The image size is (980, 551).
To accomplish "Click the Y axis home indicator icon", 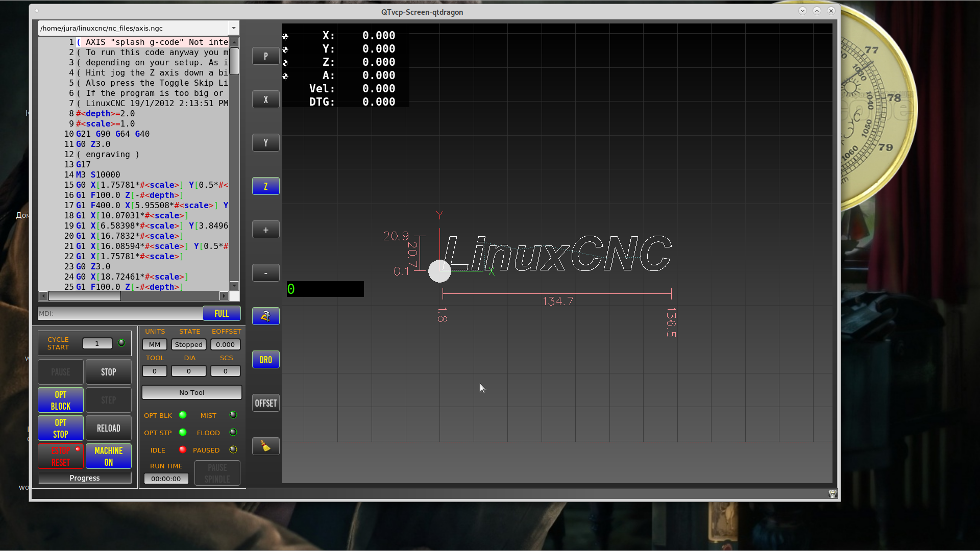I will pyautogui.click(x=285, y=49).
